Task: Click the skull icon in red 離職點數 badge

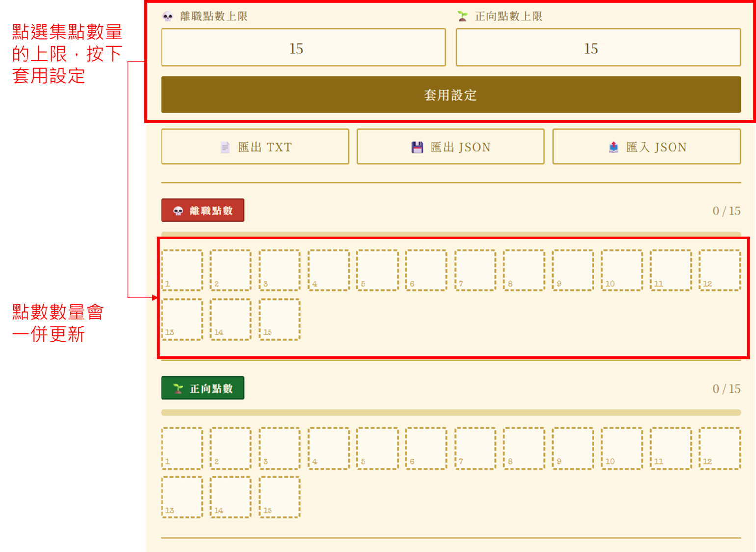Action: pyautogui.click(x=178, y=211)
